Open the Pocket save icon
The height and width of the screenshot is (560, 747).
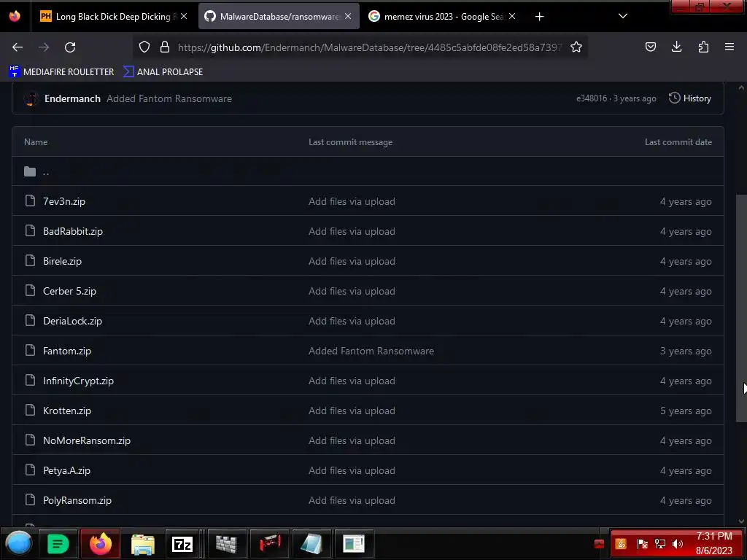coord(650,47)
